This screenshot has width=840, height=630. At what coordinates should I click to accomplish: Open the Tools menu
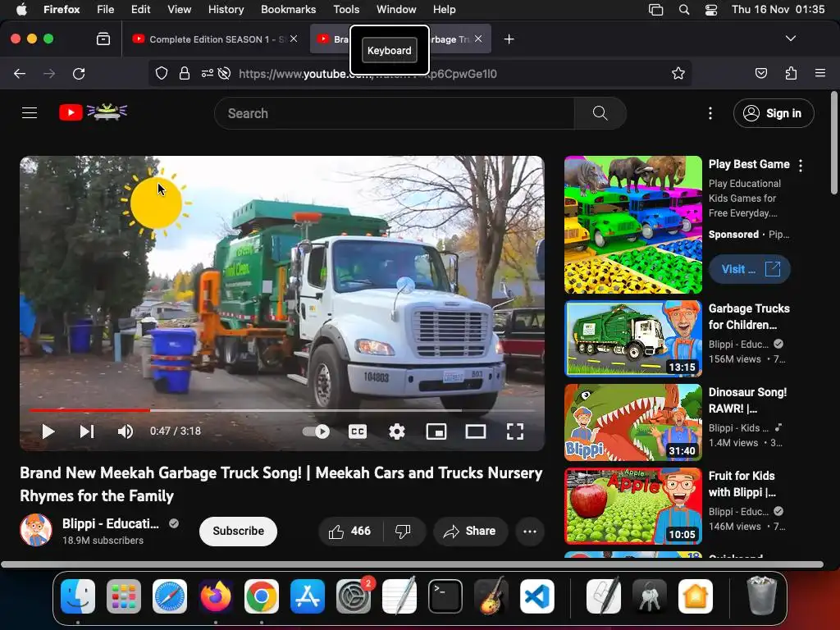click(x=346, y=9)
